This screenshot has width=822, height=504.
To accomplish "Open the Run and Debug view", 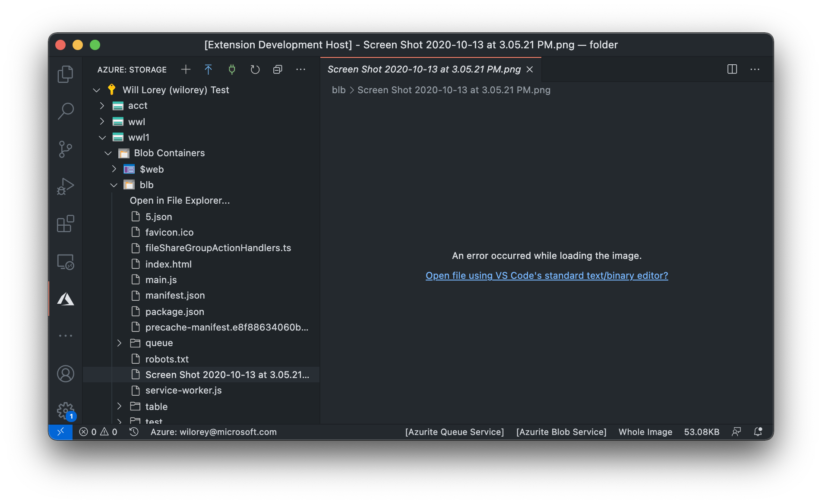I will pyautogui.click(x=65, y=186).
